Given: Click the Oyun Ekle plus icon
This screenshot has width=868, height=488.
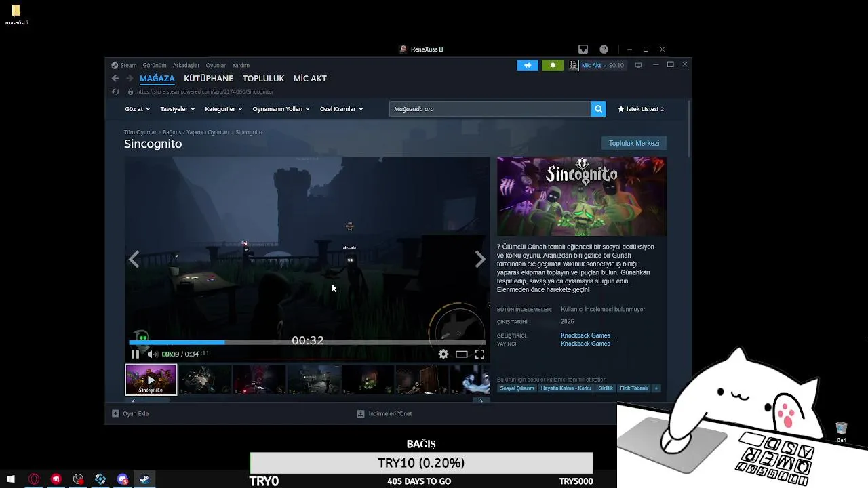Looking at the screenshot, I should 115,413.
